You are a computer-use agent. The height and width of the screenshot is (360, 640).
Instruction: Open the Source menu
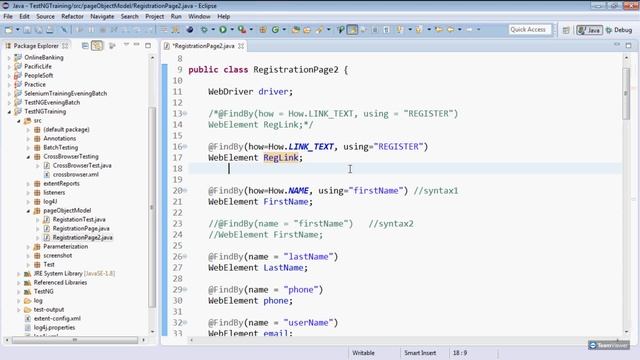45,16
